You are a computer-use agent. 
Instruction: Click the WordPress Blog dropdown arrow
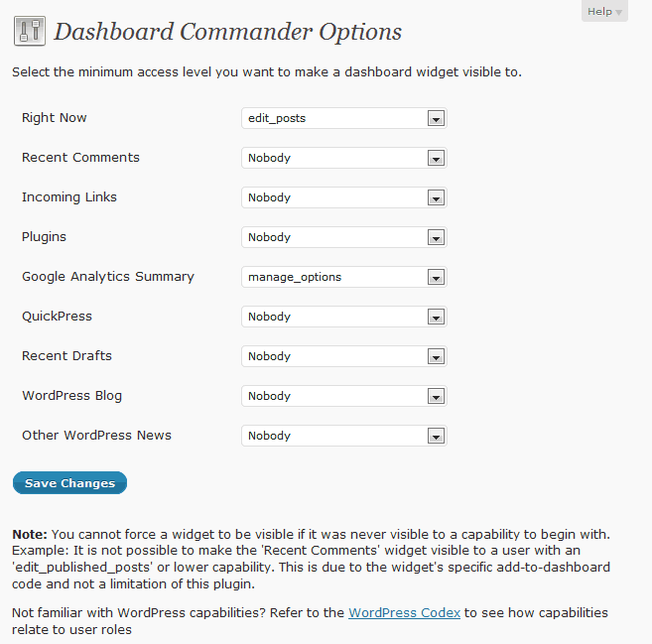(x=436, y=397)
